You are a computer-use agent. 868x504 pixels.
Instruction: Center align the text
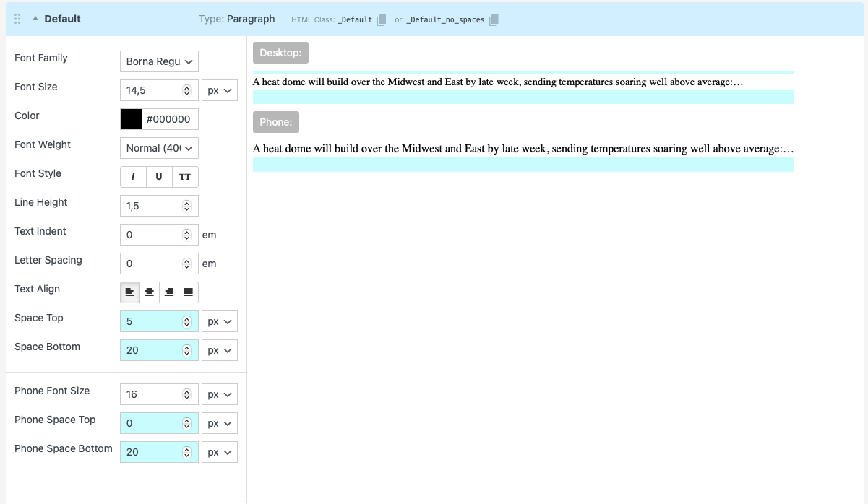click(150, 292)
